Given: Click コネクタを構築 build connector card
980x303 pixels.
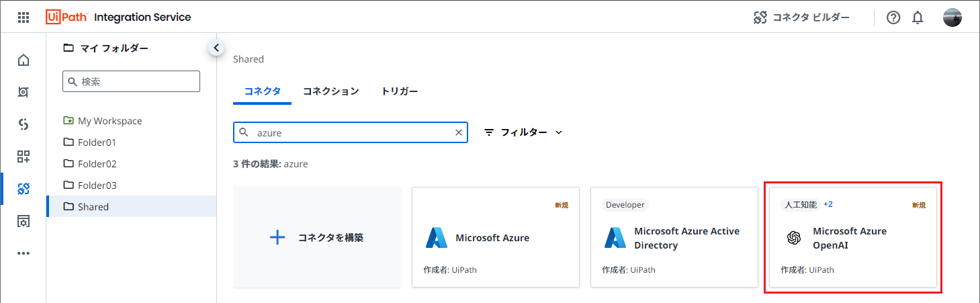Looking at the screenshot, I should [318, 237].
